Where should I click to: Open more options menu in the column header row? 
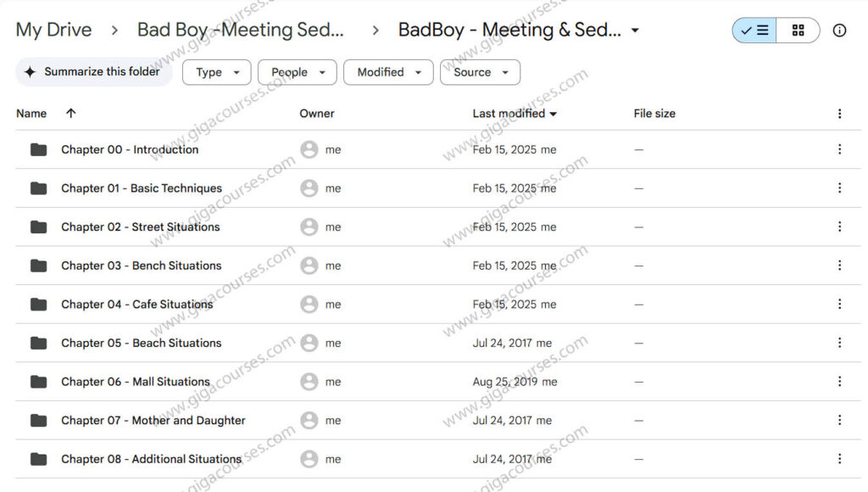click(840, 113)
